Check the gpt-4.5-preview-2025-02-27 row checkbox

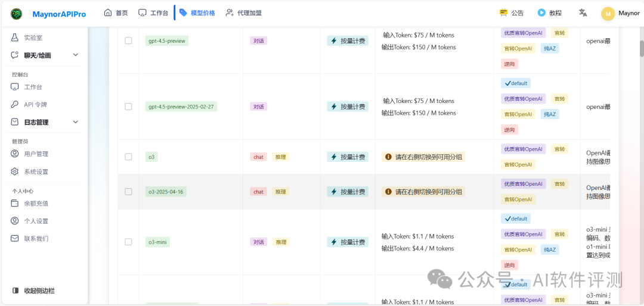(x=129, y=106)
